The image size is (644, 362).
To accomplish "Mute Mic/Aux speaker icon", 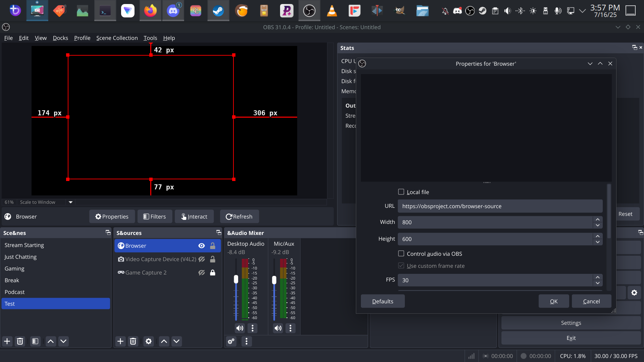I will (278, 328).
